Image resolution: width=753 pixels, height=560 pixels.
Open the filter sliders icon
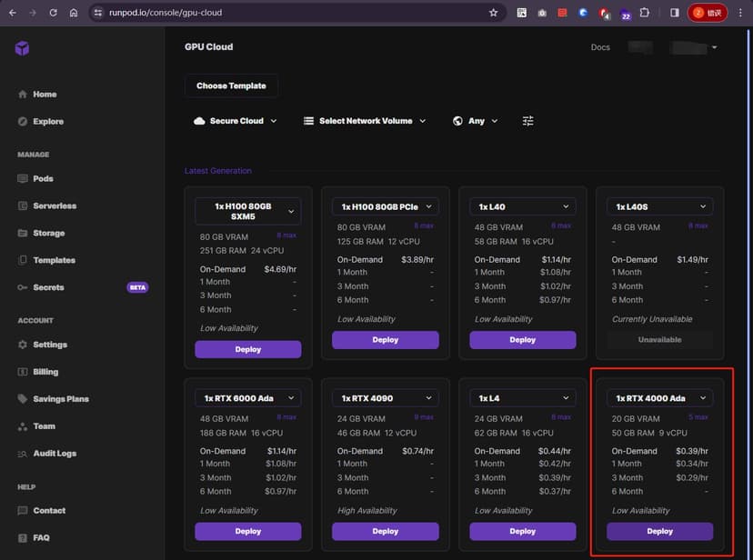coord(528,121)
